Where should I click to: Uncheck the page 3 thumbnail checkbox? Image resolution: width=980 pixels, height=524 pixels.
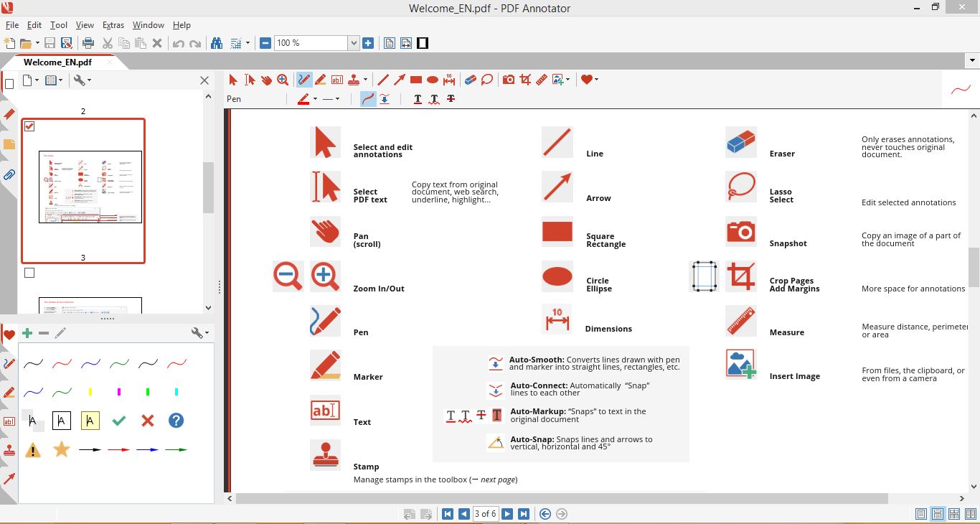pyautogui.click(x=29, y=126)
